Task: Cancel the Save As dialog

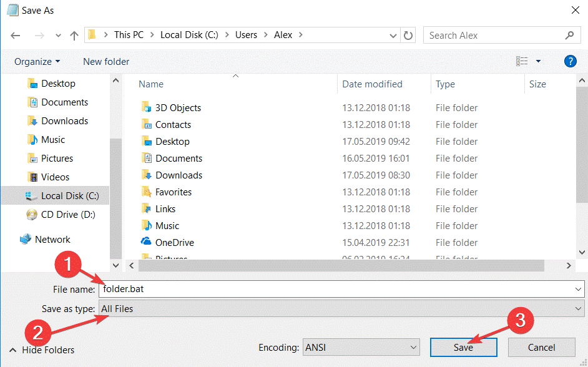Action: coord(541,348)
